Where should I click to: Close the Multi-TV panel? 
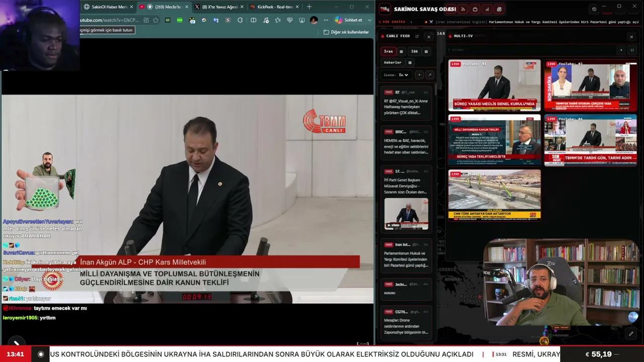(x=631, y=36)
